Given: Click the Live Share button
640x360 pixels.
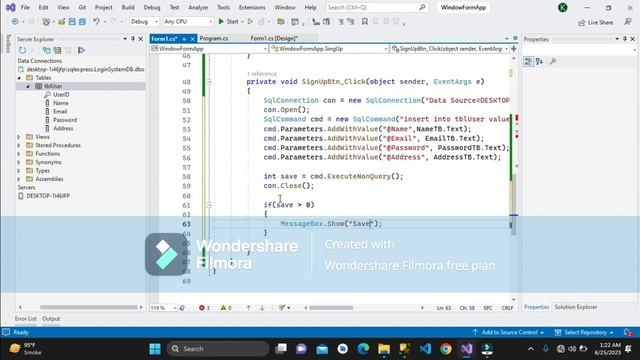Looking at the screenshot, I should tap(596, 22).
